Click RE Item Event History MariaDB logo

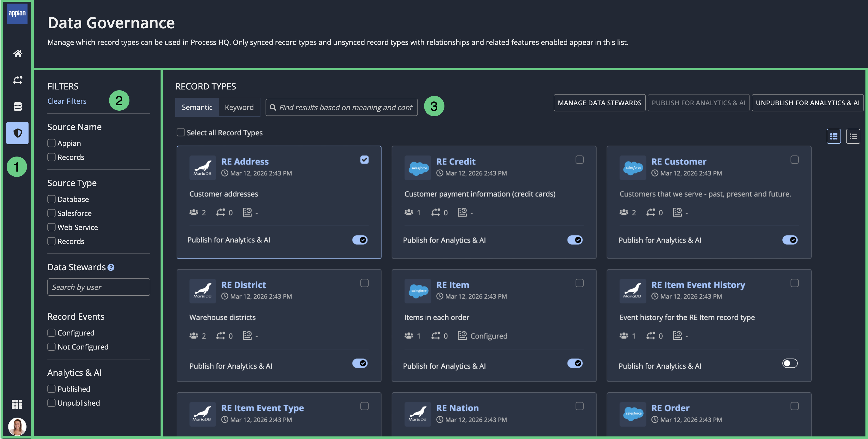tap(633, 291)
